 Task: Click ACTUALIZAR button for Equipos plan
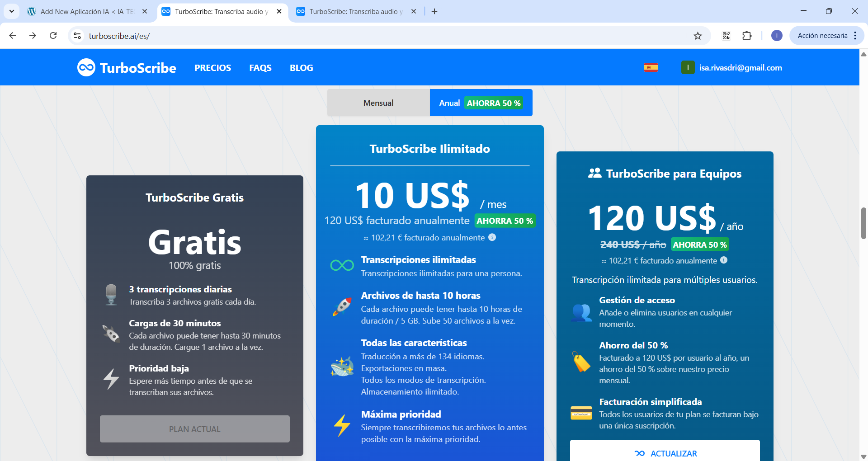(665, 453)
